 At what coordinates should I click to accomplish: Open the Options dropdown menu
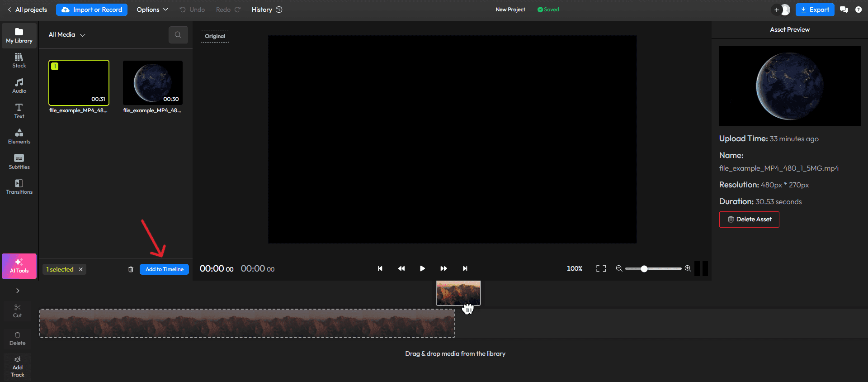(152, 10)
